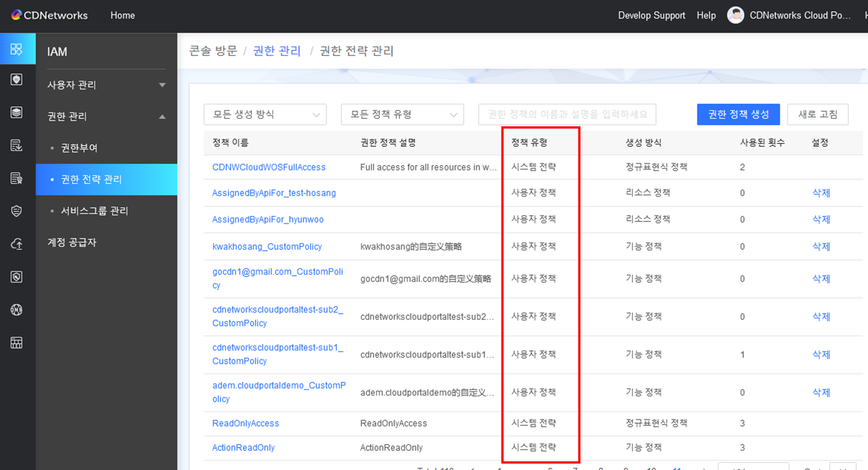Select the DNS globe service icon in sidebar

[17, 309]
